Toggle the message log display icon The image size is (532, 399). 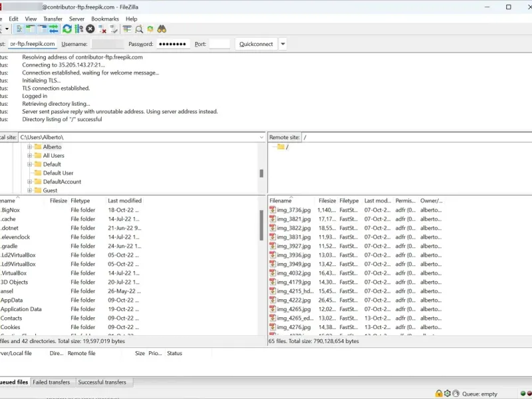(19, 29)
